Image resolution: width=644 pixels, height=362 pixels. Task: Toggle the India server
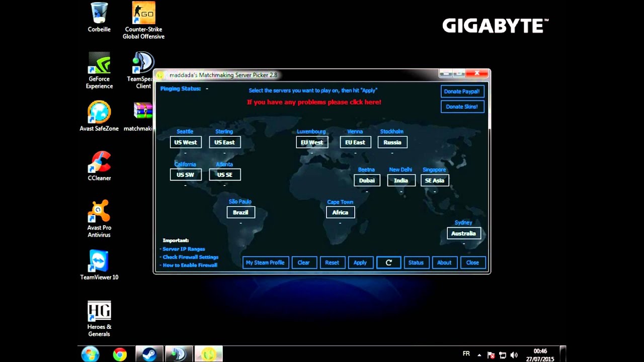[401, 180]
